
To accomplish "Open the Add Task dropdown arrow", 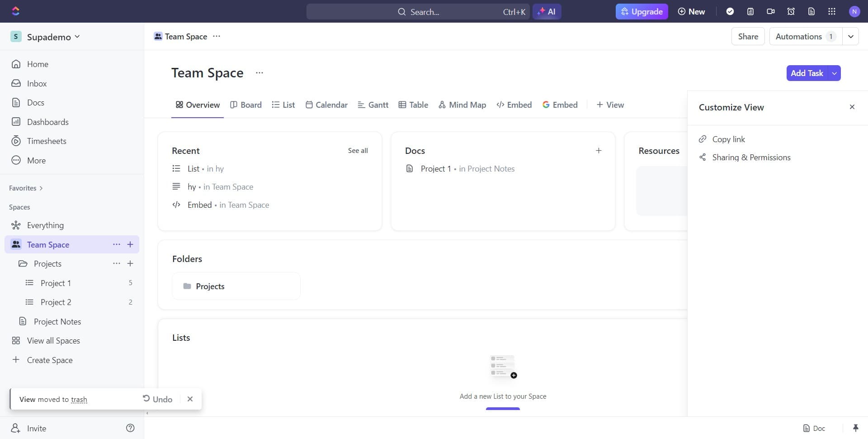I will pyautogui.click(x=835, y=73).
